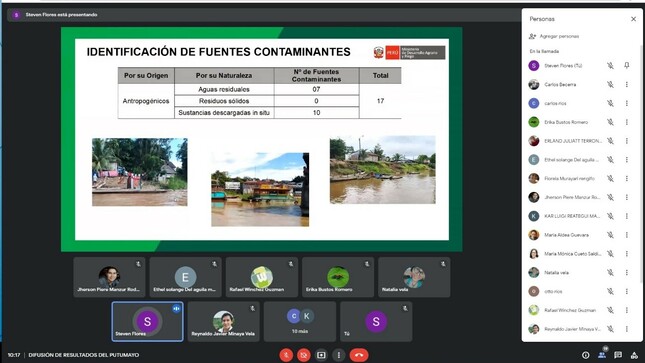
Task: Toggle the microphone mute button
Action: (x=286, y=355)
